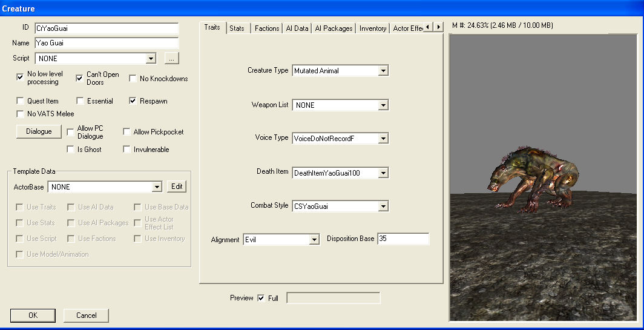The height and width of the screenshot is (330, 644).
Task: Open the Script dropdown list
Action: click(x=151, y=58)
